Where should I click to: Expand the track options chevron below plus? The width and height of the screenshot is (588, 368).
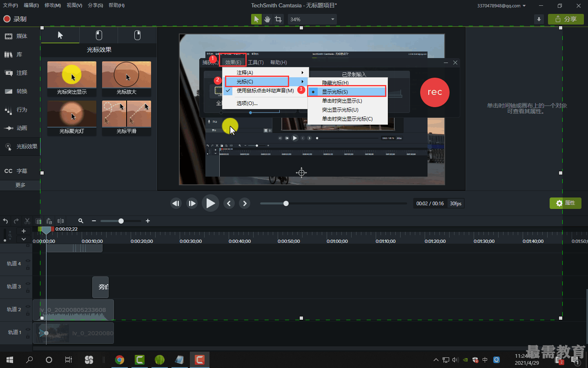24,239
